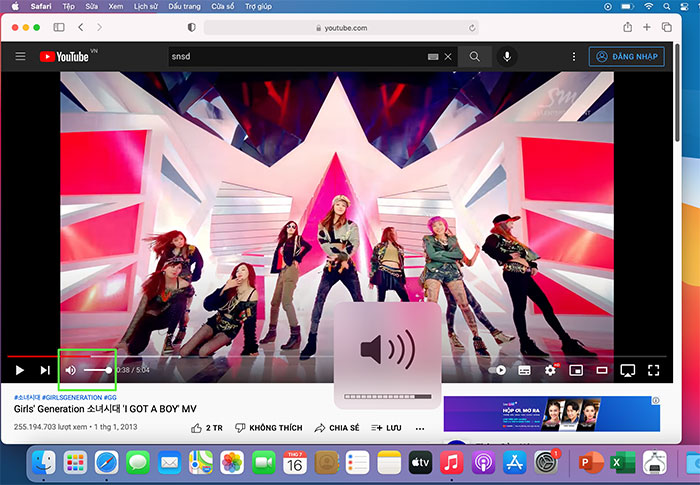Open the Tệp menu

coord(68,6)
